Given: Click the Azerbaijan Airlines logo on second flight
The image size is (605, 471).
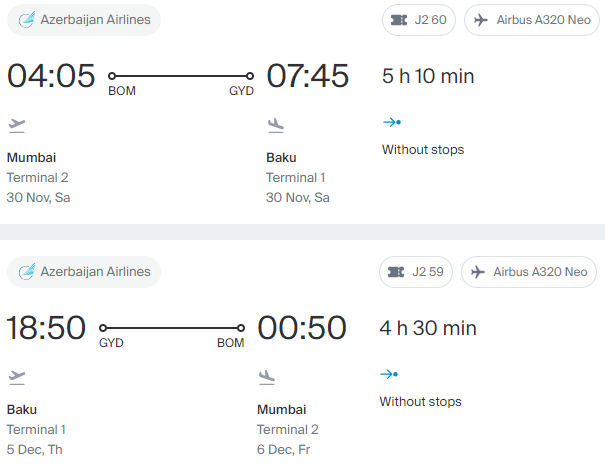Looking at the screenshot, I should click(27, 272).
